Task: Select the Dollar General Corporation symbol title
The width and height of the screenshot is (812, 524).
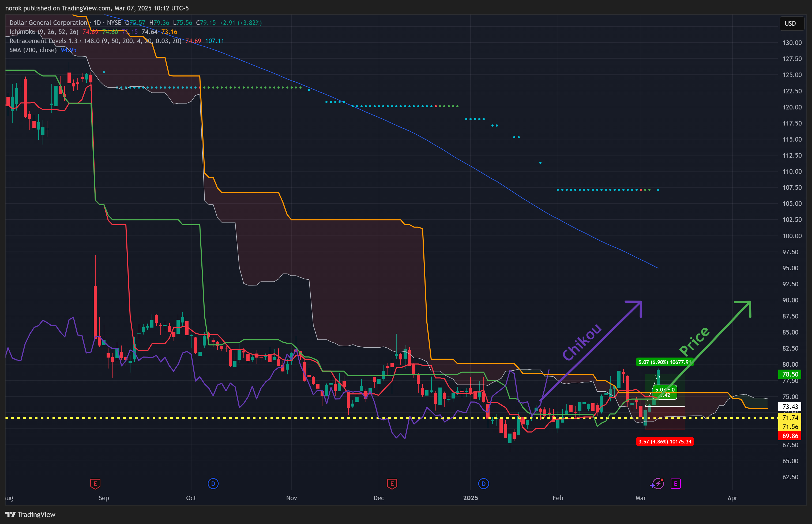Action: [x=48, y=23]
